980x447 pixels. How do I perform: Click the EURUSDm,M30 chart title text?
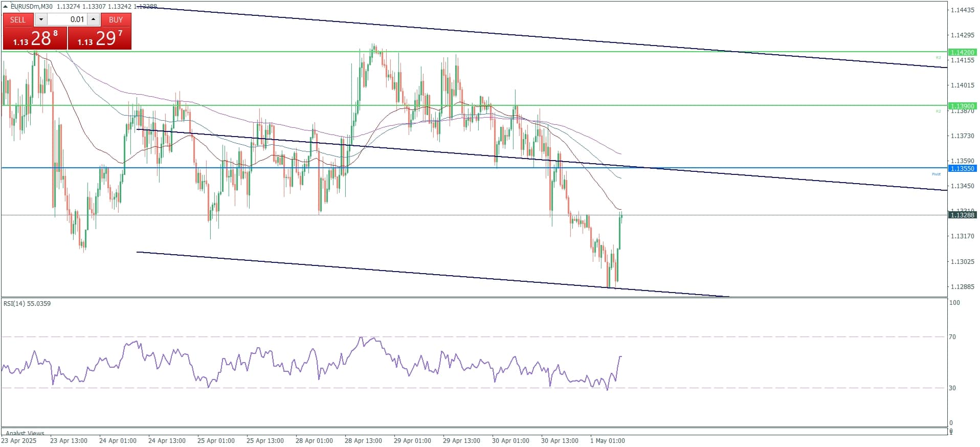coord(32,7)
